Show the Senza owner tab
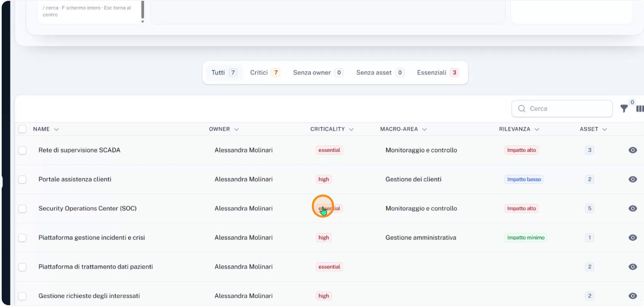644x306 pixels. pyautogui.click(x=318, y=73)
